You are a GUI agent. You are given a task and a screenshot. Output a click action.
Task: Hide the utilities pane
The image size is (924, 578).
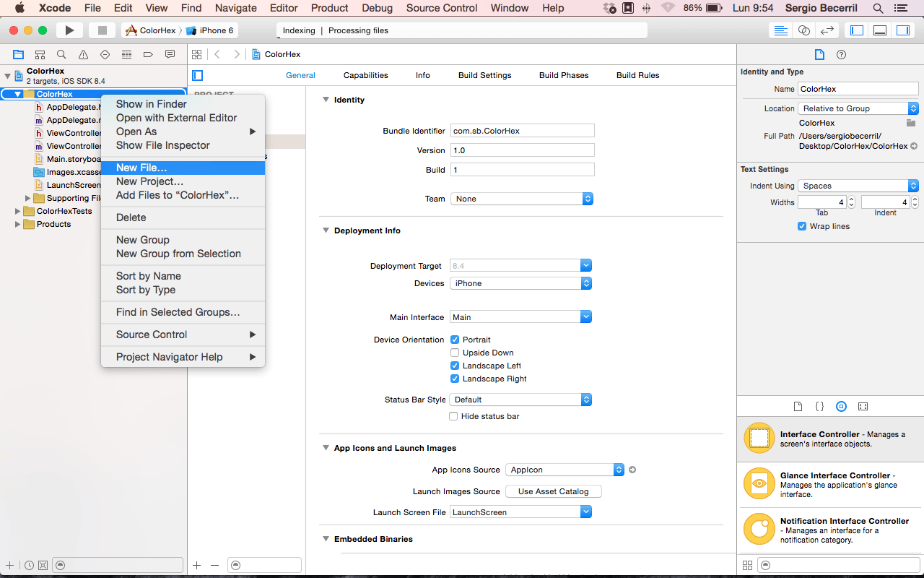tap(903, 30)
